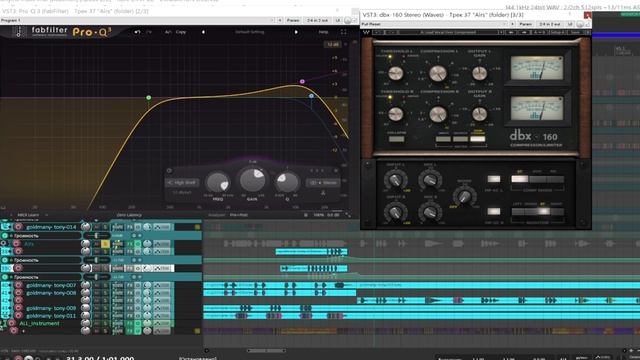Toggle HP SC R switch on dbx-160
This screenshot has height=360, width=640.
coord(494,211)
